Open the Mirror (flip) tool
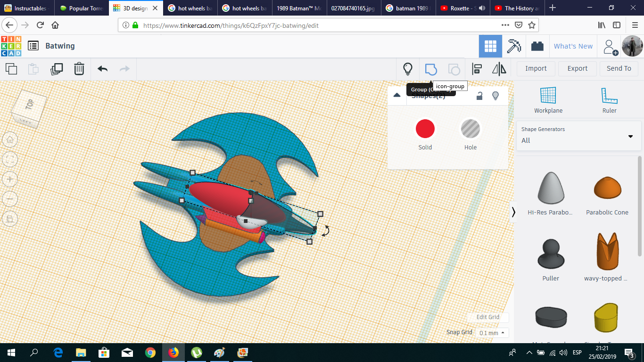This screenshot has height=362, width=644. 499,69
